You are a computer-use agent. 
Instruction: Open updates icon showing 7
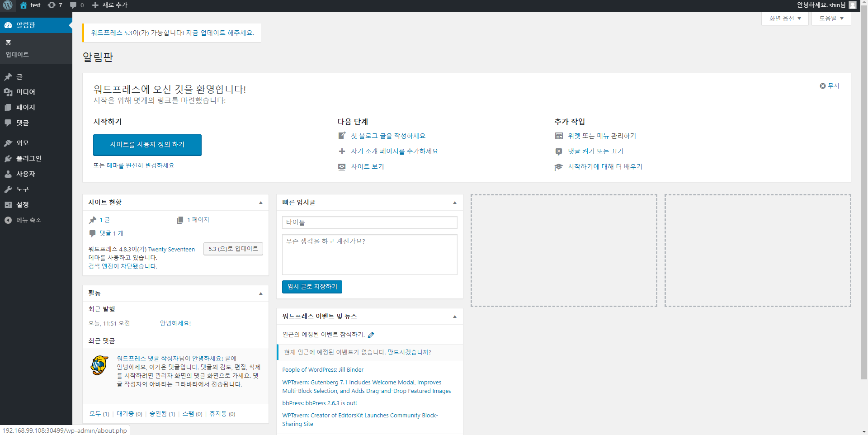tap(55, 5)
